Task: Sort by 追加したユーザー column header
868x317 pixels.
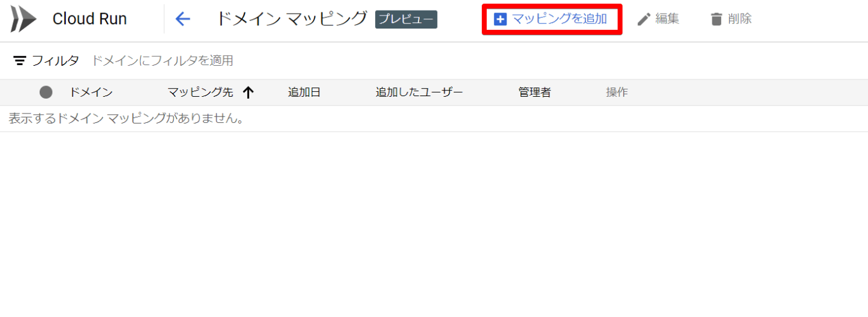Action: coord(419,92)
